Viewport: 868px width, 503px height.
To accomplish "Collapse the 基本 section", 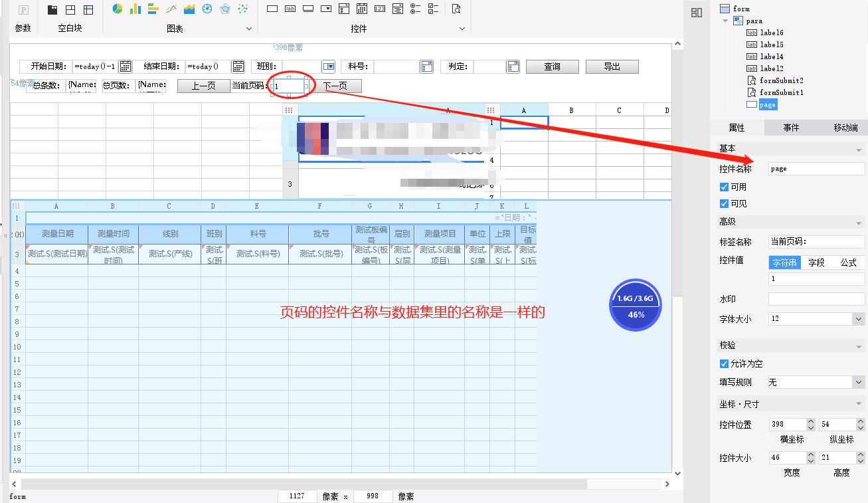I will (859, 149).
